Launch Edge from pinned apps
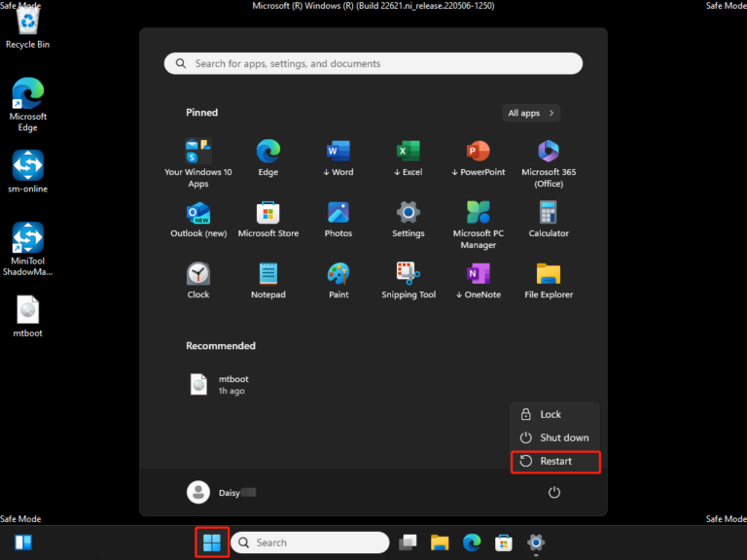This screenshot has height=560, width=747. (x=268, y=157)
